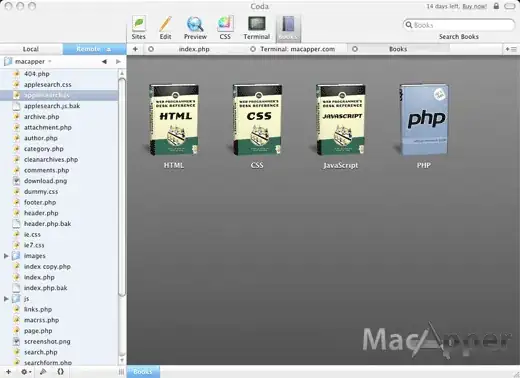Open the CSS editor toolbar icon

coord(225,28)
